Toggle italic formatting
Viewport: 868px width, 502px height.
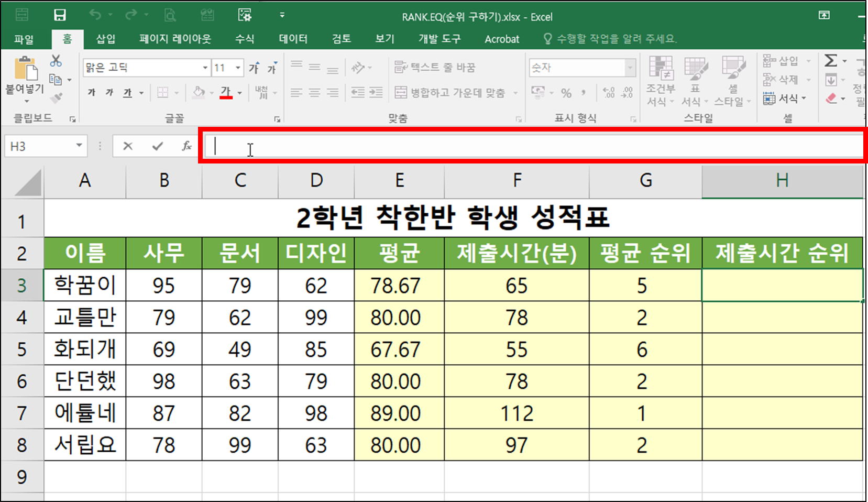coord(108,92)
